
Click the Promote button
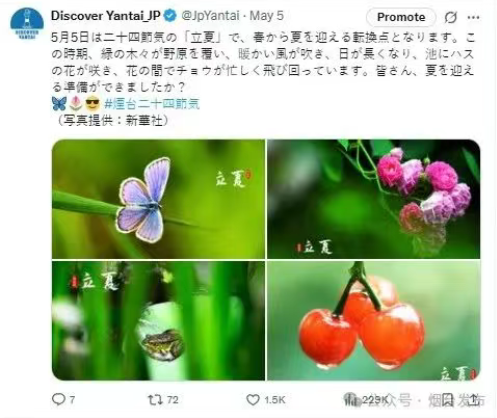[401, 17]
